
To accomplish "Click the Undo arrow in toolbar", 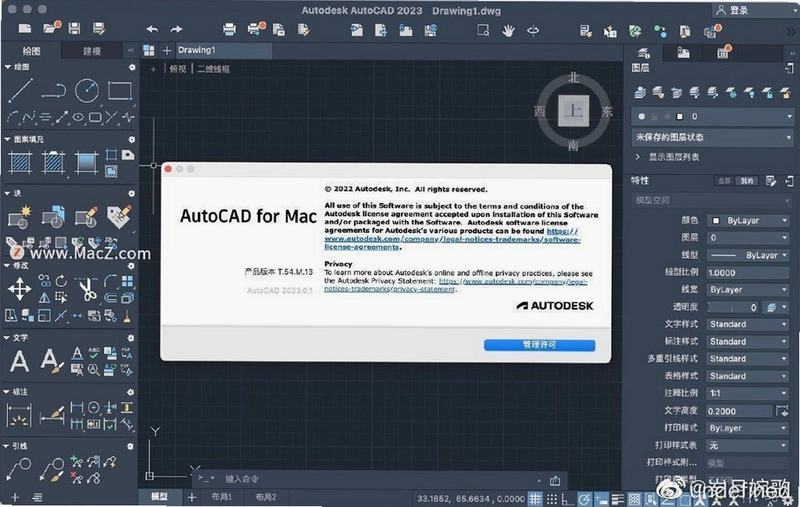I will point(152,30).
